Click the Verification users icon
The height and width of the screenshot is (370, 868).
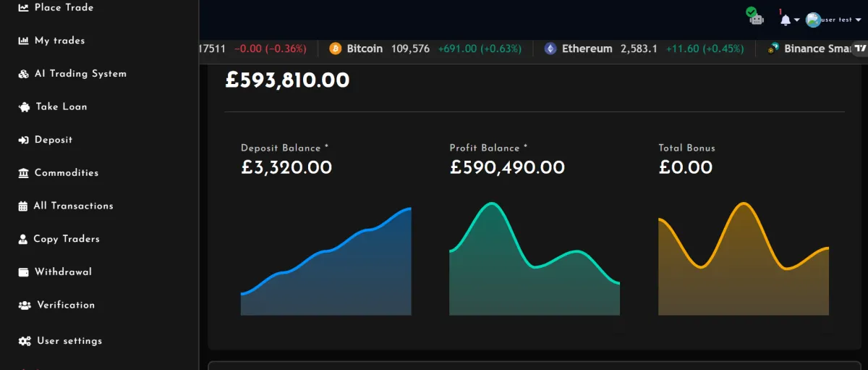pos(25,305)
